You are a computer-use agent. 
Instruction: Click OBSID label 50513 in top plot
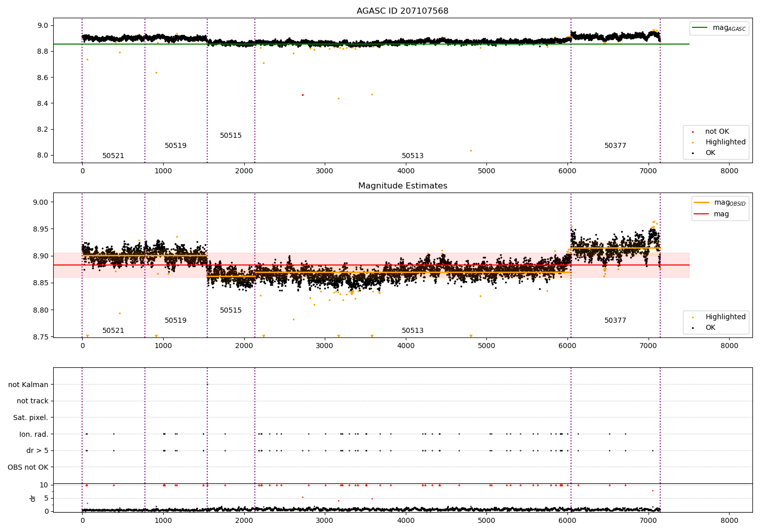coord(412,156)
